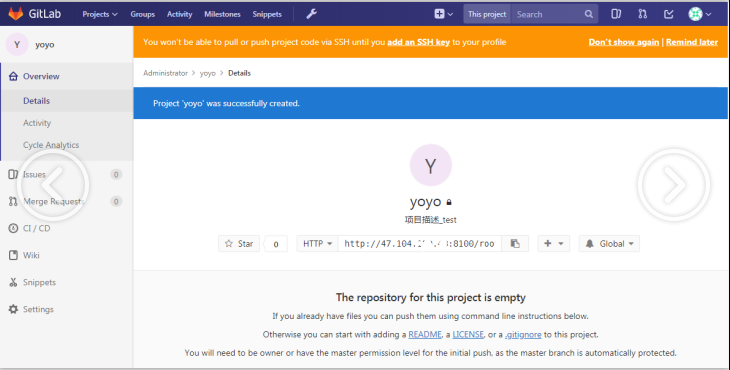Open the Global notification dropdown

pos(609,243)
